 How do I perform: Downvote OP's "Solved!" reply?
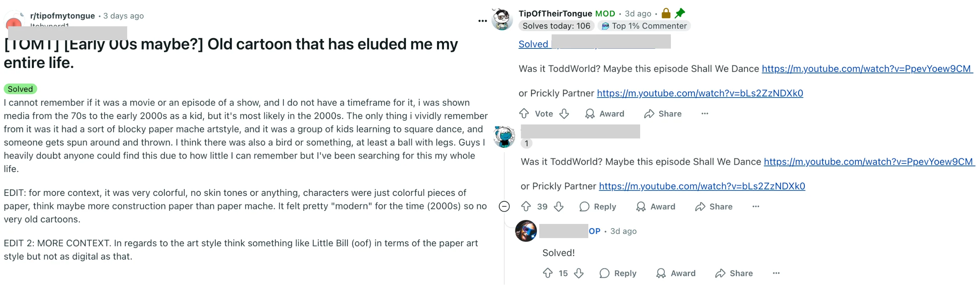[579, 273]
